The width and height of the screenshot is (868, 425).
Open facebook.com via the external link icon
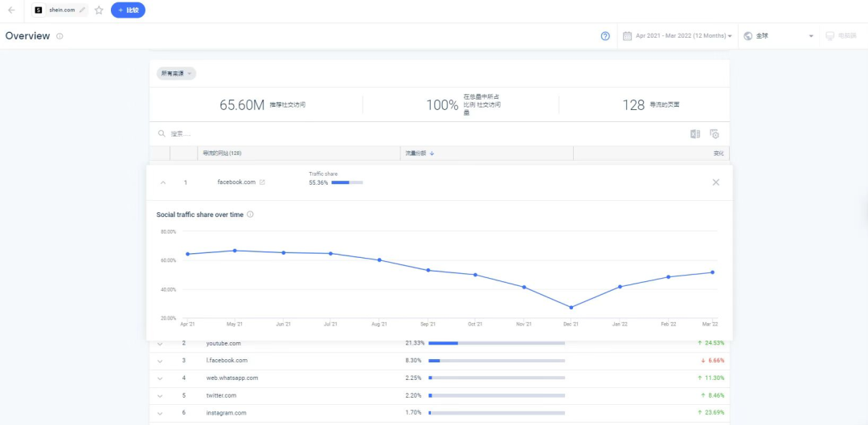coord(263,182)
